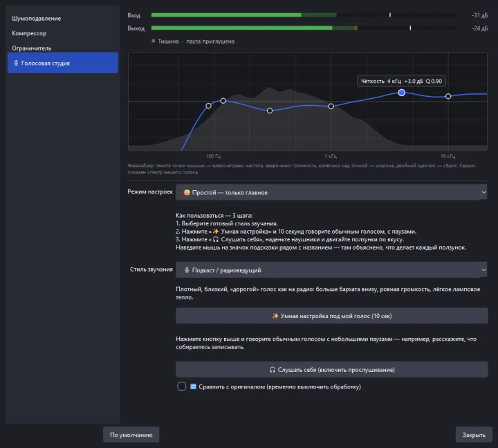The height and width of the screenshot is (448, 498).
Task: Click the headphones icon on Слушать себя button
Action: [273, 370]
